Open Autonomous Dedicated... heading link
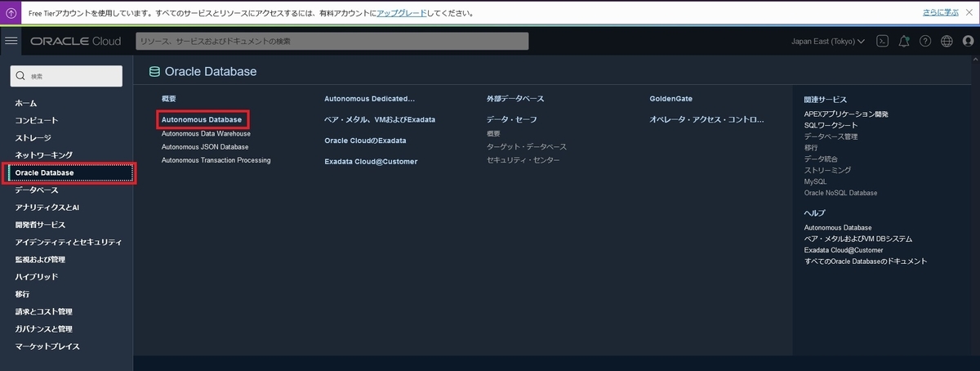This screenshot has height=371, width=980. (x=370, y=98)
